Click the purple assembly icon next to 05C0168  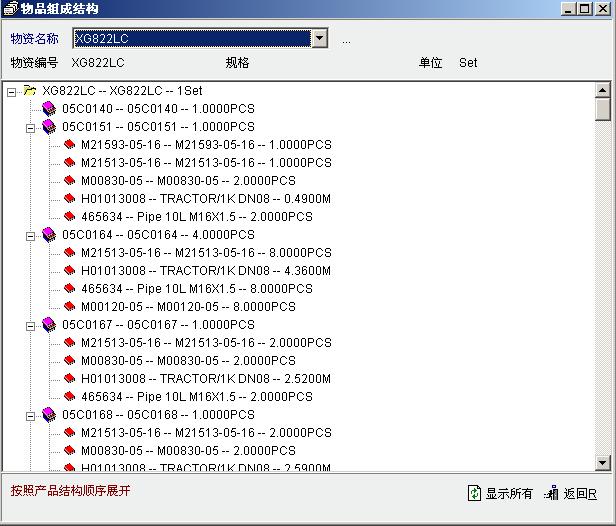(x=49, y=415)
